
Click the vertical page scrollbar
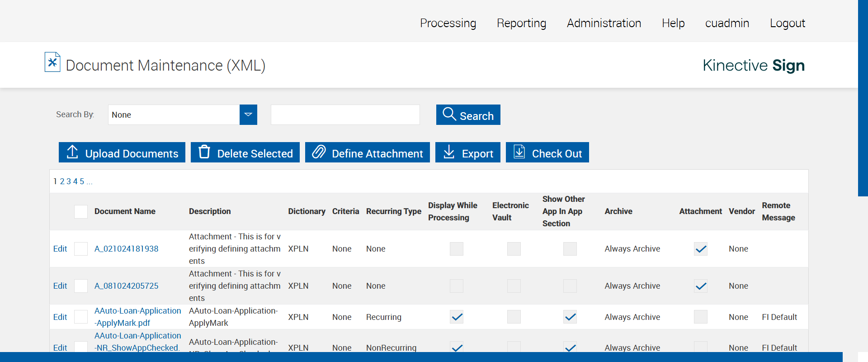coord(863,98)
